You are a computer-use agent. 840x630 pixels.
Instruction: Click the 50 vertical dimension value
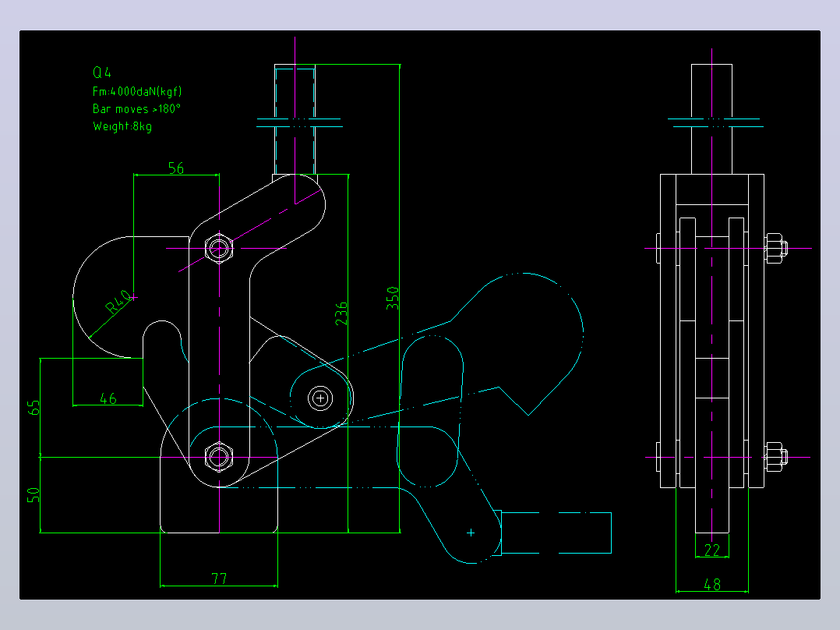[34, 495]
